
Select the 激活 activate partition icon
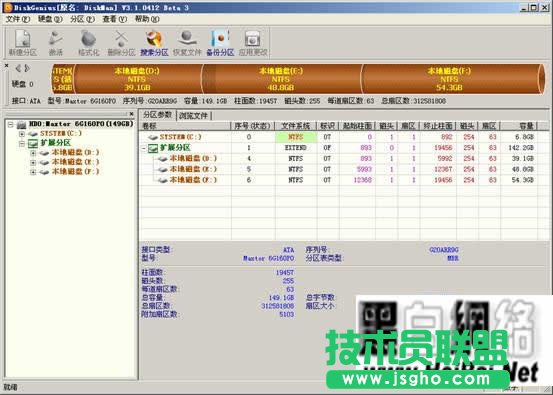56,43
